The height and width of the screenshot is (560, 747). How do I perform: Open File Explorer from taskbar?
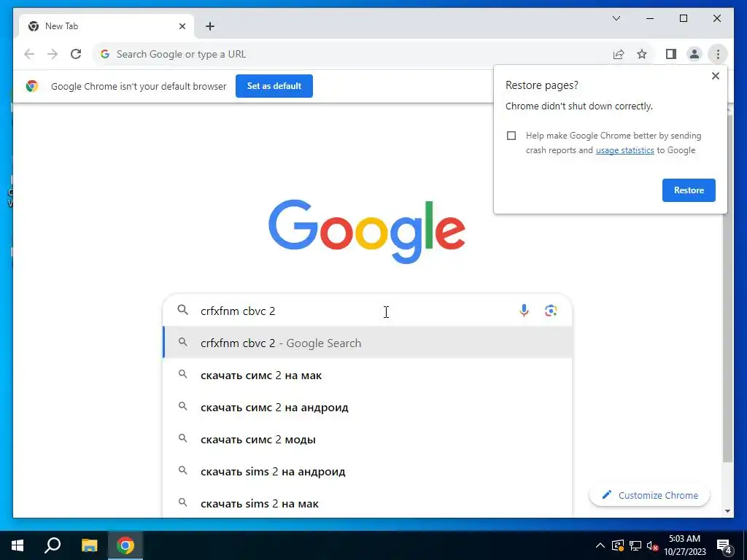[89, 545]
